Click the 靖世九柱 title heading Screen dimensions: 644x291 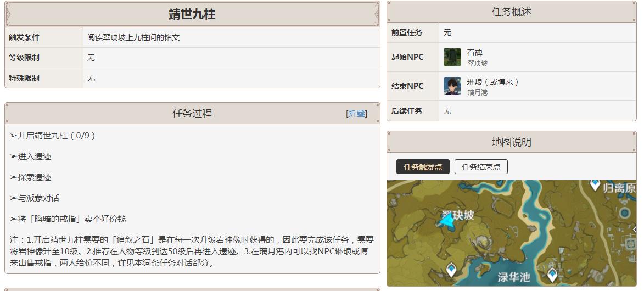(192, 14)
